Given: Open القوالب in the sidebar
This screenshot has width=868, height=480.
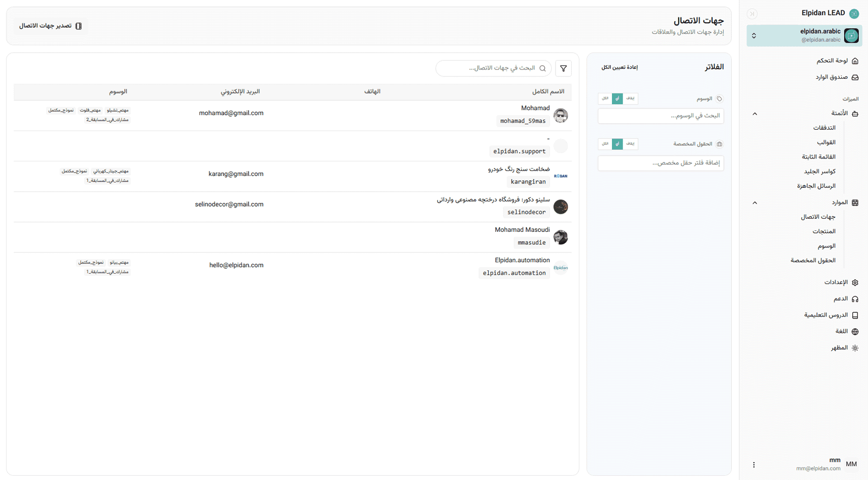Looking at the screenshot, I should [x=826, y=142].
